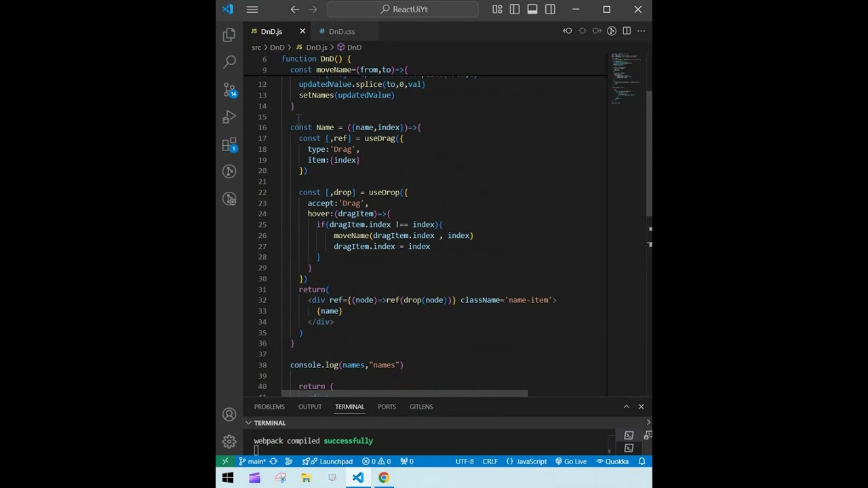Click the ReactUiYt command center search box

403,9
